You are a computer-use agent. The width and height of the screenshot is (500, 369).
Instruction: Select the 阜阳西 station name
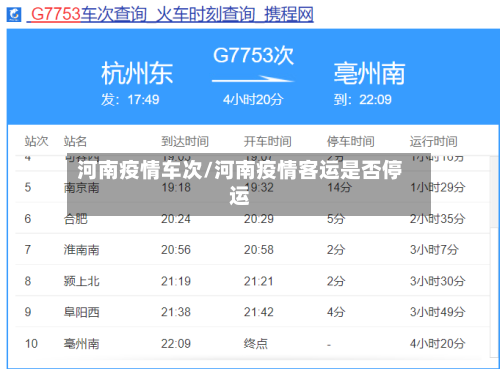tap(82, 312)
